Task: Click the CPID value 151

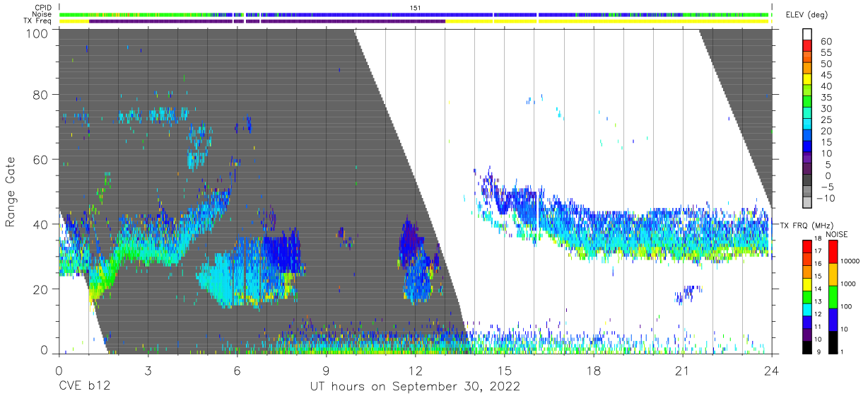Action: click(x=416, y=7)
